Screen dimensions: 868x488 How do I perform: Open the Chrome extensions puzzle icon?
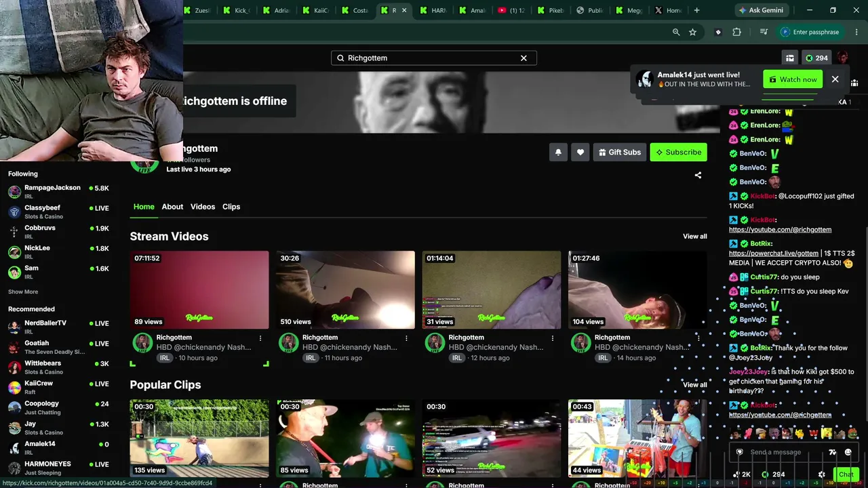[x=736, y=32]
